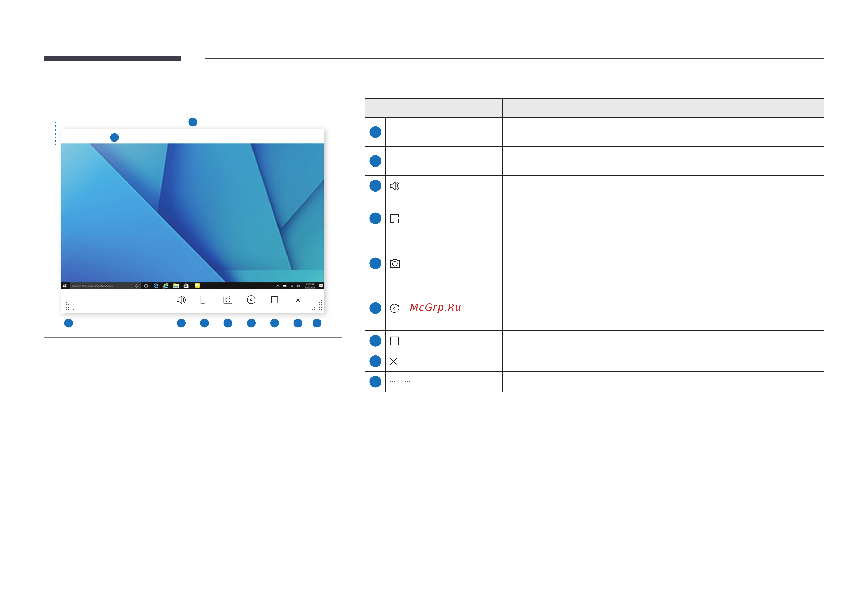Open the Store app from the taskbar
868x614 pixels.
[x=186, y=286]
